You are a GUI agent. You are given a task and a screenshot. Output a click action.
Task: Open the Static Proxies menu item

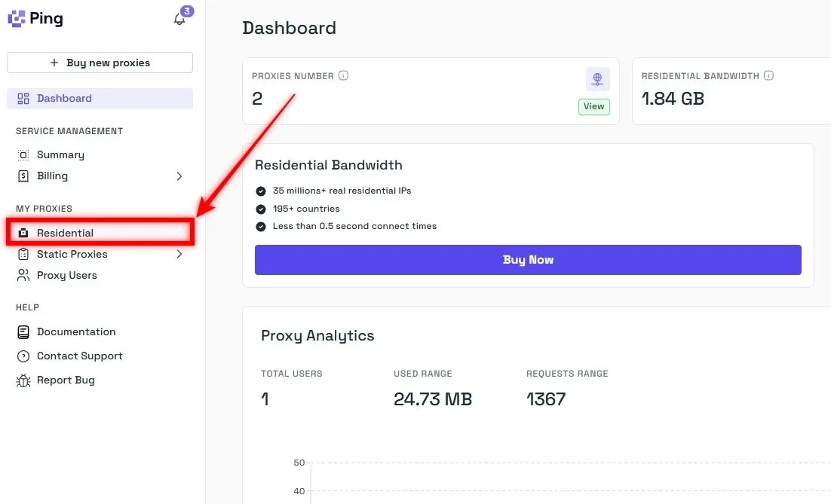pyautogui.click(x=72, y=255)
